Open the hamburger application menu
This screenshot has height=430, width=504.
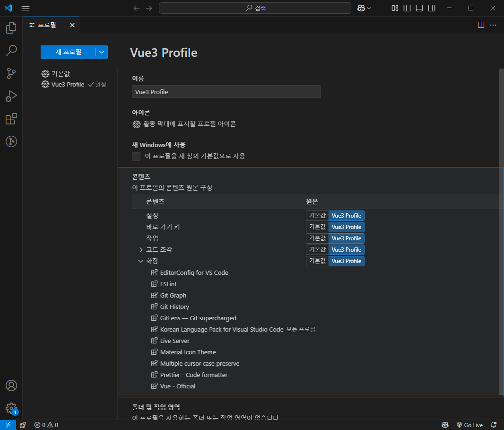pyautogui.click(x=26, y=8)
